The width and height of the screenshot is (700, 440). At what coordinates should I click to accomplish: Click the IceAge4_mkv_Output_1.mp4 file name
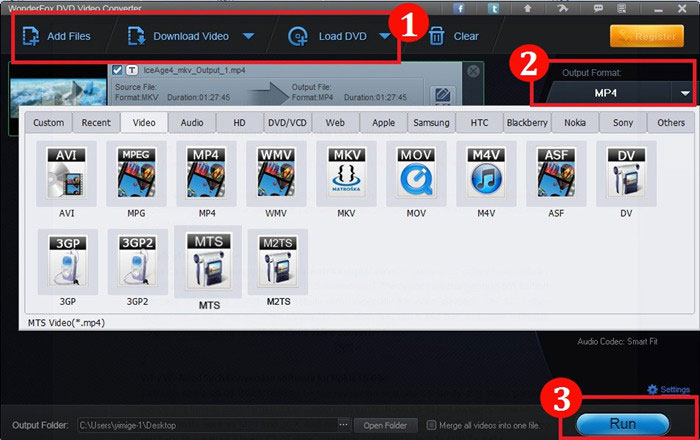(194, 70)
